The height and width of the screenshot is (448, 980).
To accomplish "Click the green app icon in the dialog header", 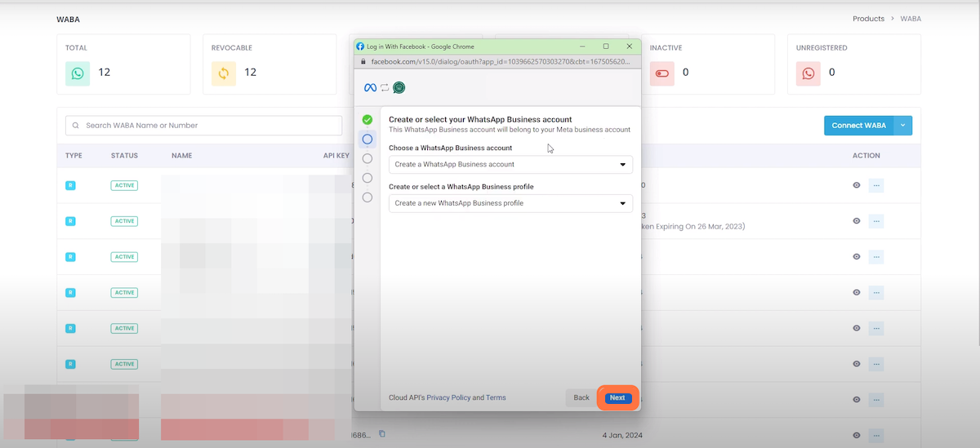I will click(x=399, y=87).
